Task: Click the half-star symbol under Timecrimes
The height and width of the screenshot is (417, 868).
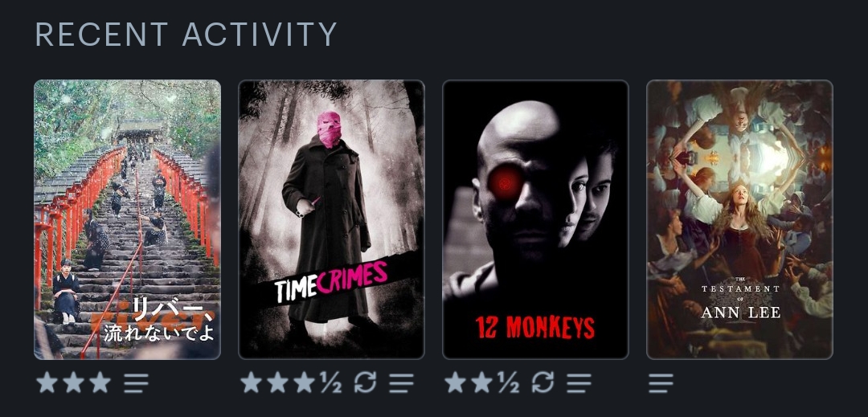Action: point(331,382)
